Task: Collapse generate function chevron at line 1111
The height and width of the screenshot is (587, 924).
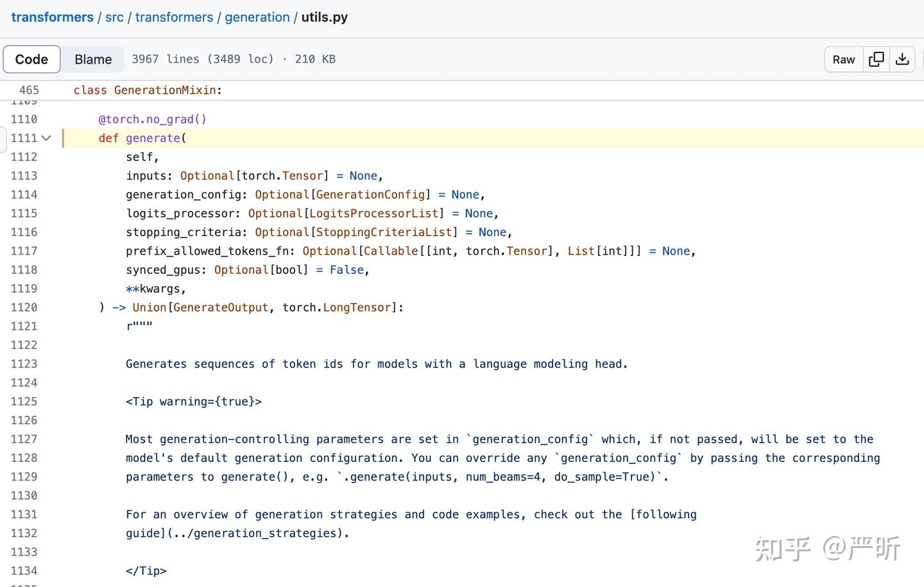Action: click(x=46, y=138)
